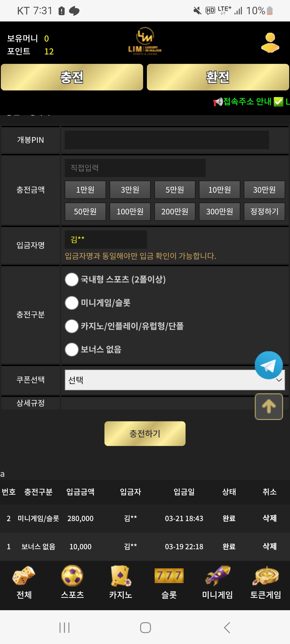Choose the 10만원 amount button

tap(219, 190)
